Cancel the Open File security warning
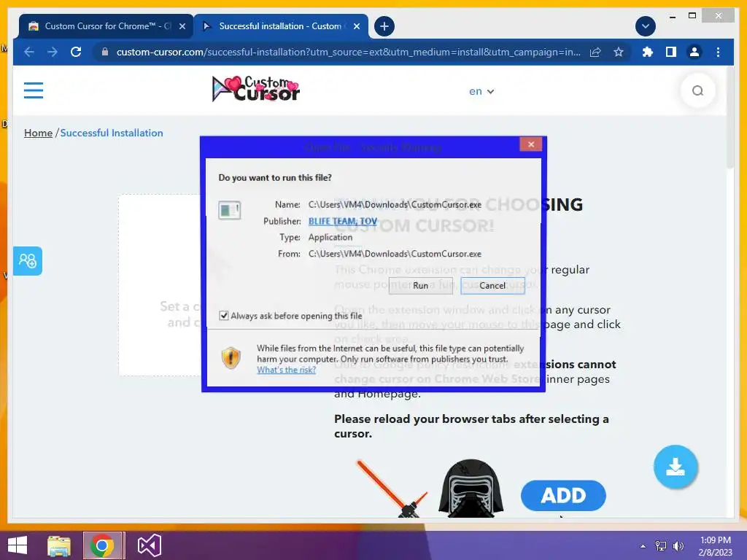This screenshot has width=747, height=560. [x=492, y=286]
